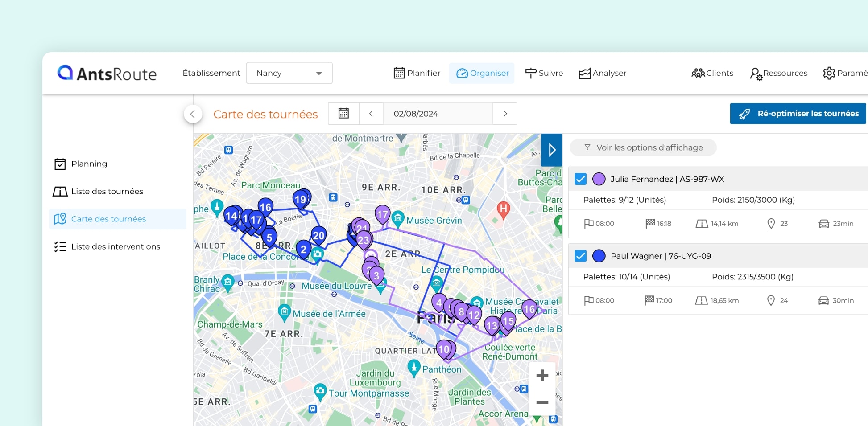Click Ré-optimiser les tournées button
Viewport: 868px width, 426px height.
(798, 114)
